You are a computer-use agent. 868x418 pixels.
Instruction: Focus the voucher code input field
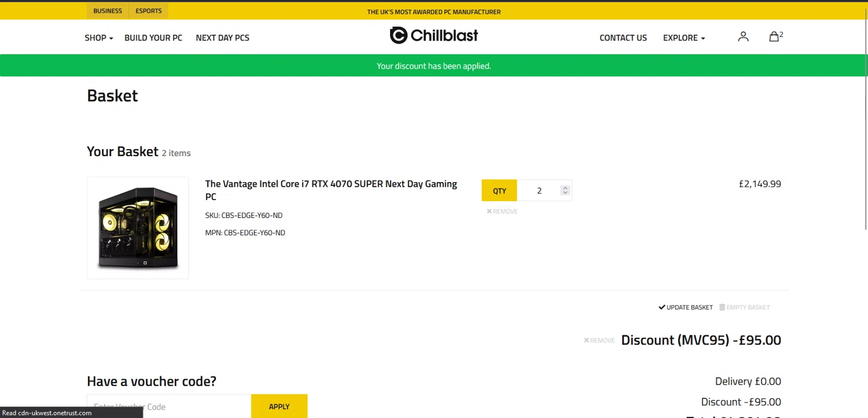(x=169, y=406)
